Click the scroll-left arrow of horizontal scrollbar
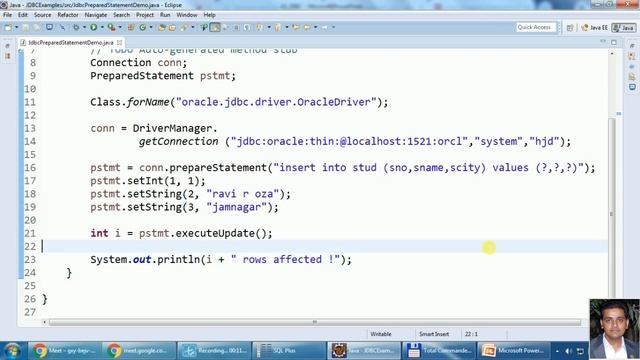Image resolution: width=640 pixels, height=360 pixels. coord(44,322)
